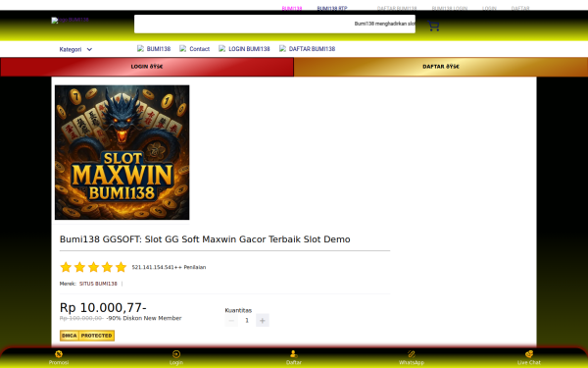
Task: Click inside the search input field
Action: (x=274, y=24)
